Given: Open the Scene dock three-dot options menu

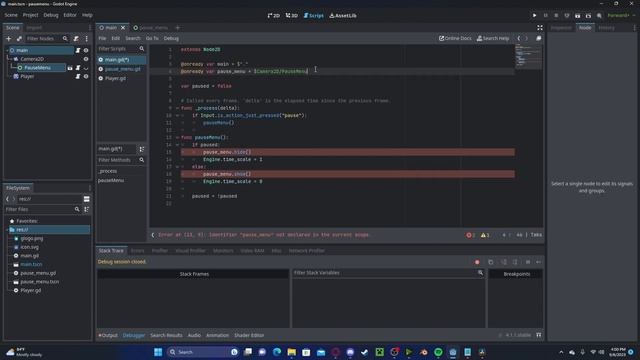Looking at the screenshot, I should [87, 38].
